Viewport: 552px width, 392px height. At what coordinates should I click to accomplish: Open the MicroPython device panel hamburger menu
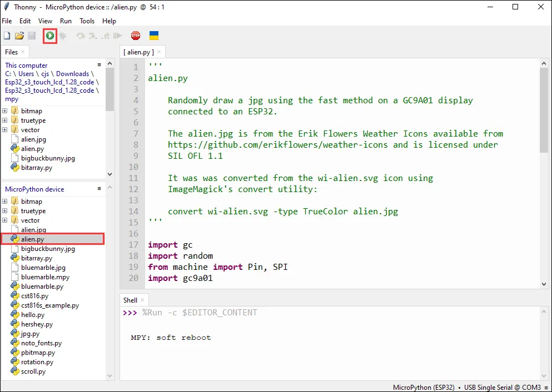coord(100,189)
